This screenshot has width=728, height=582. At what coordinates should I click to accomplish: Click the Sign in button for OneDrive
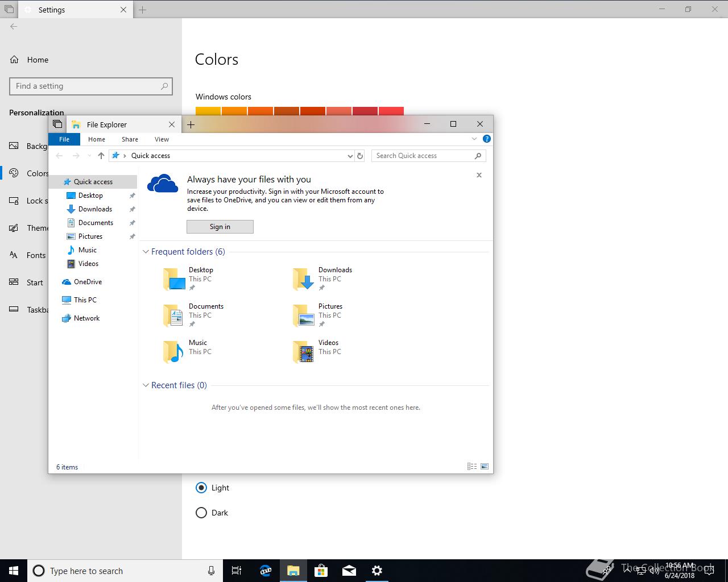pos(220,227)
